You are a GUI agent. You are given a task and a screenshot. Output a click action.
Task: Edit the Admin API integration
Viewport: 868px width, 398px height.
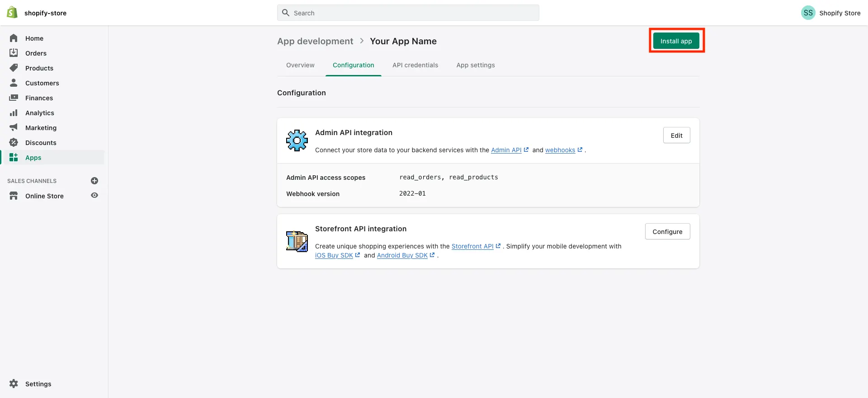pos(676,135)
